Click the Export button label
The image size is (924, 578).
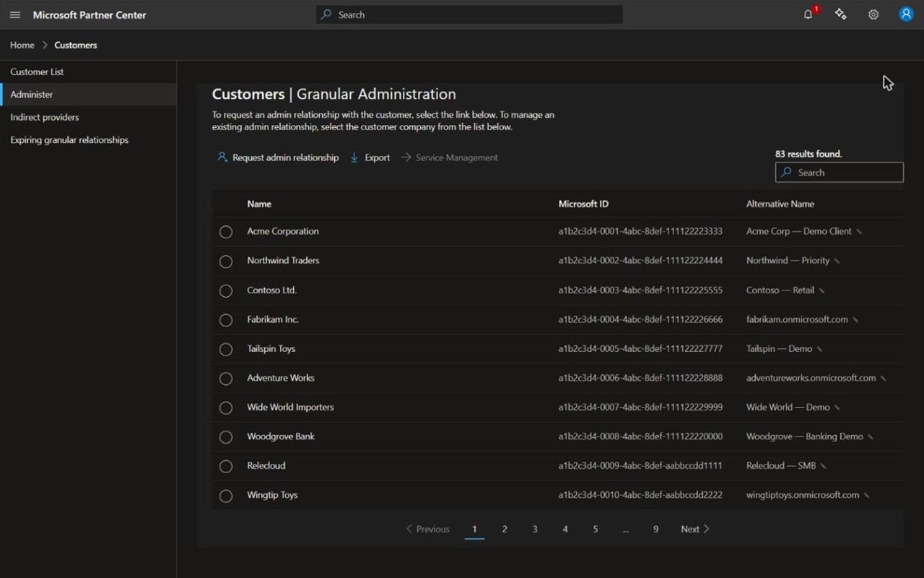[378, 158]
